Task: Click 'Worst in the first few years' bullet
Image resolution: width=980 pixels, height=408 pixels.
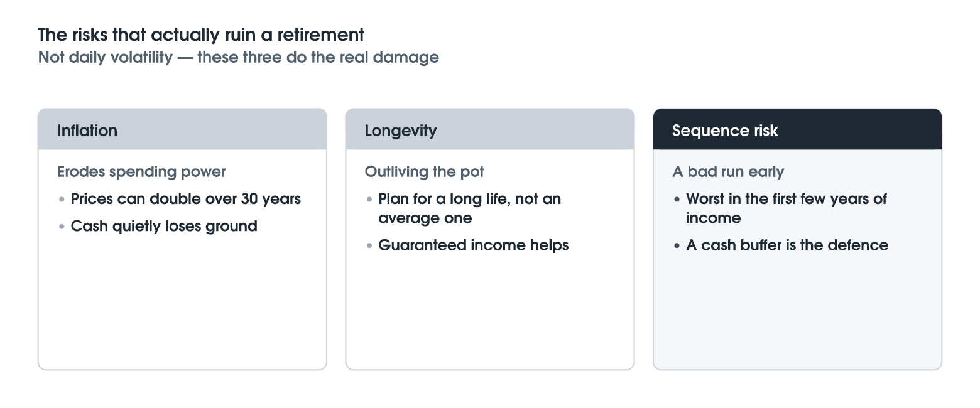Action: click(787, 208)
